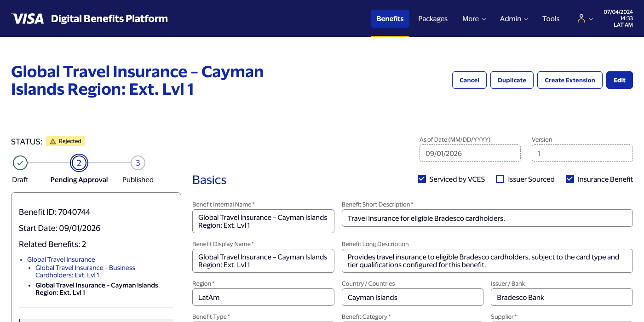Open the Benefits tab
This screenshot has height=322, width=644.
(x=390, y=19)
